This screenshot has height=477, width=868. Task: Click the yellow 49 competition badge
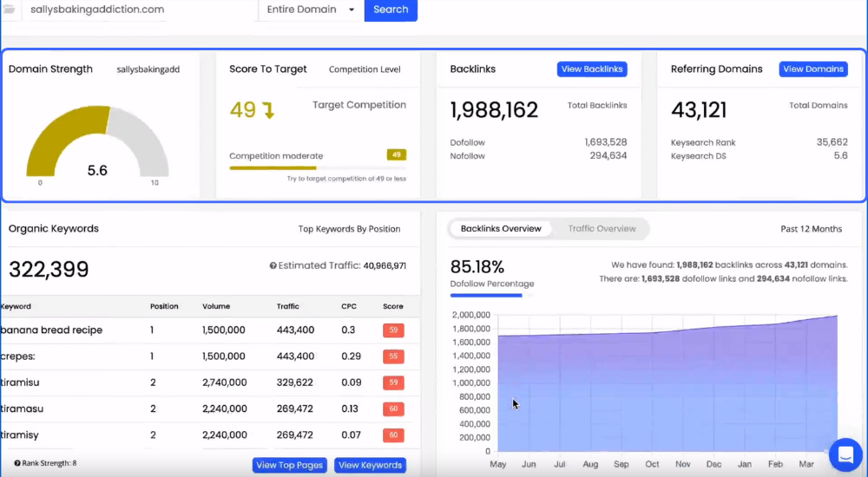click(x=397, y=155)
